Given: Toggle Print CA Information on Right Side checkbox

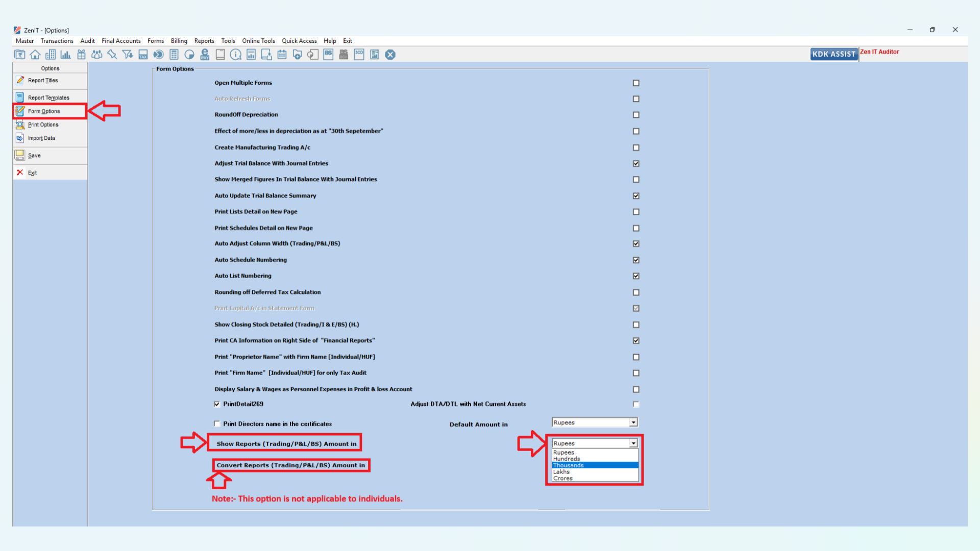Looking at the screenshot, I should [x=636, y=340].
